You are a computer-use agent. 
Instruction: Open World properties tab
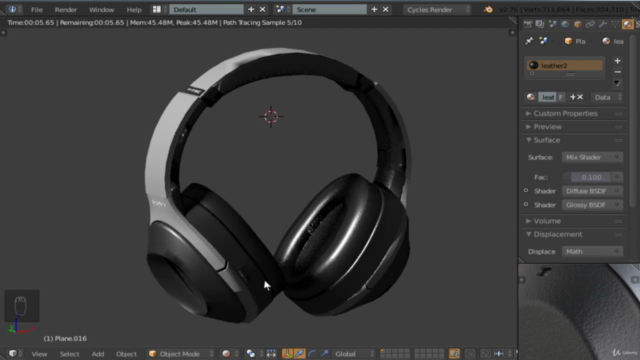click(x=565, y=24)
